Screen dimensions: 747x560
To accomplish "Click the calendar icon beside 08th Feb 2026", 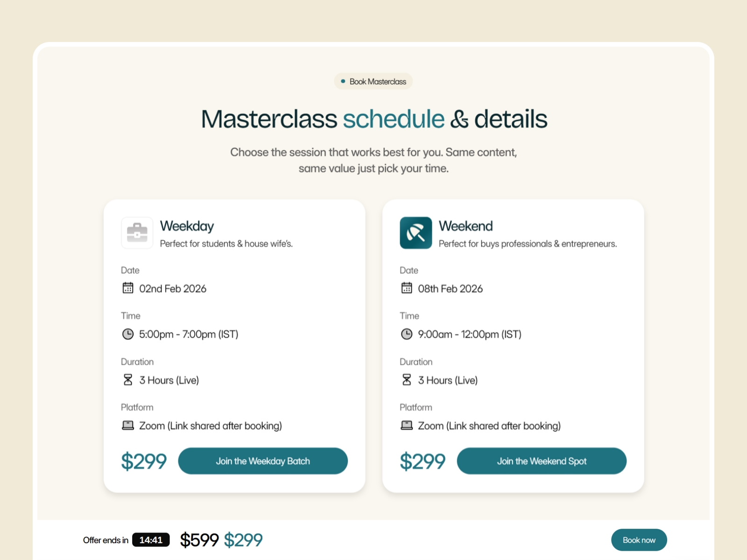I will click(x=407, y=288).
